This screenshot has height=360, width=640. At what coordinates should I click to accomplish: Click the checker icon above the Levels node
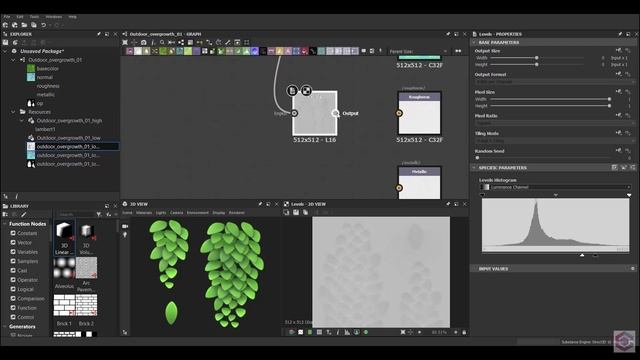click(306, 90)
